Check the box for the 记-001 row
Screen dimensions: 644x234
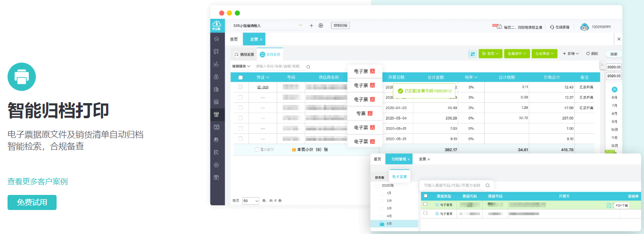[240, 87]
